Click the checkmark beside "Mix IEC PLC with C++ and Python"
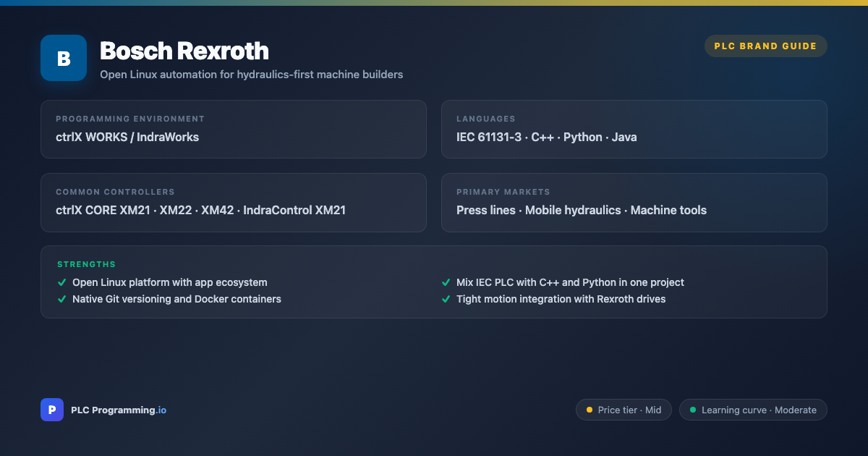This screenshot has height=456, width=868. click(446, 282)
